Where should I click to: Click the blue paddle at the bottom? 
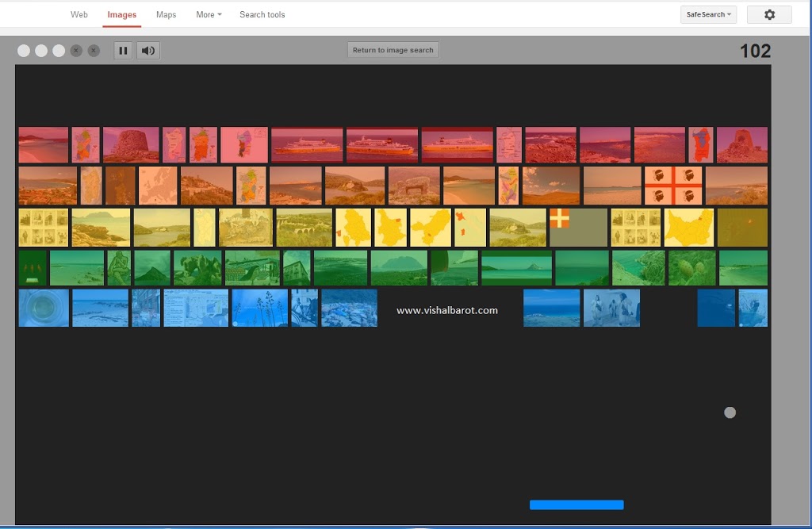[576, 504]
